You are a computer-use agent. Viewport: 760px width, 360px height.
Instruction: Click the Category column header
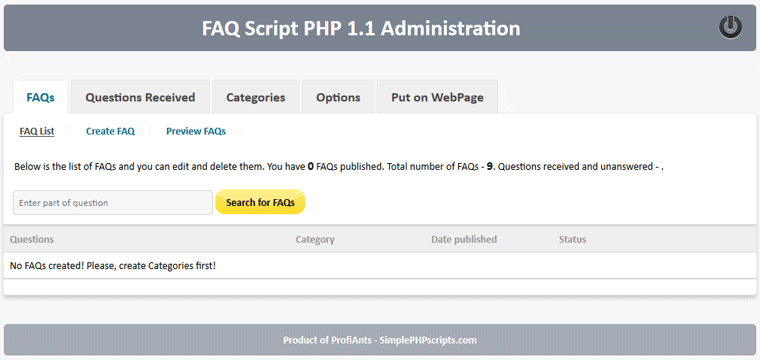click(x=315, y=239)
